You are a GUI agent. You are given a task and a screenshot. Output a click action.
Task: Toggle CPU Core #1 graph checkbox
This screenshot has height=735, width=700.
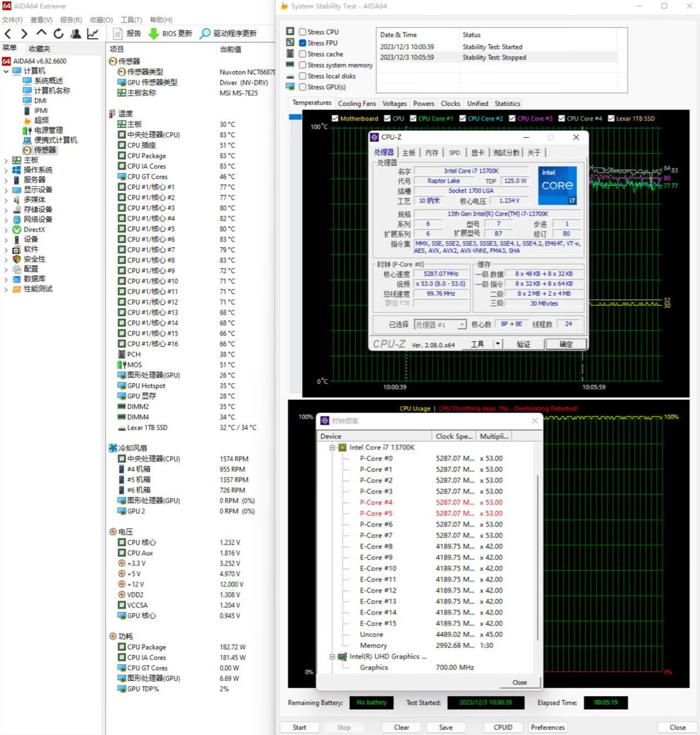pyautogui.click(x=413, y=118)
